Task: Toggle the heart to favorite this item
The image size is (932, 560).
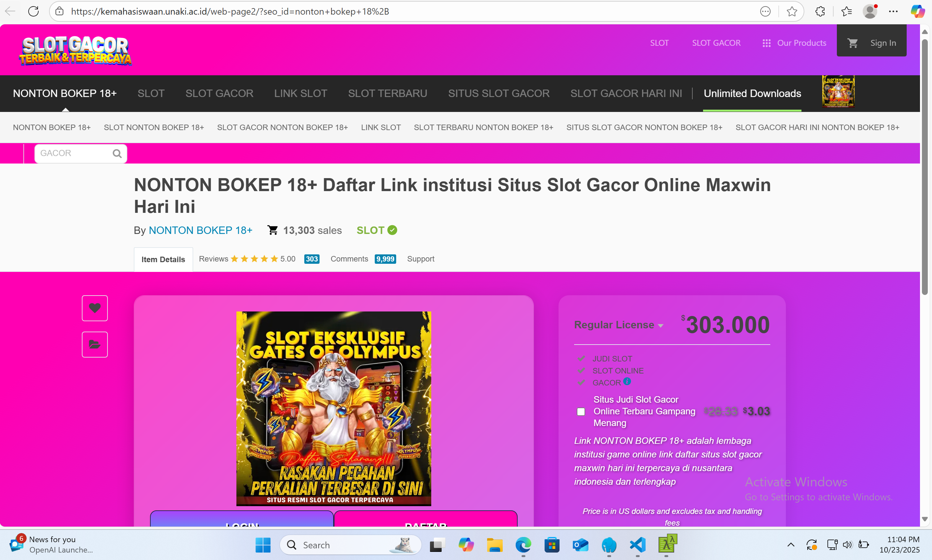Action: (x=94, y=308)
